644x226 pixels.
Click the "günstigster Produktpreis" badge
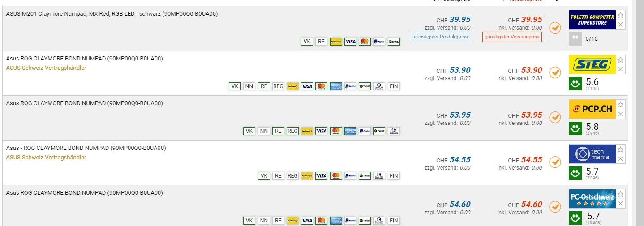click(x=441, y=37)
